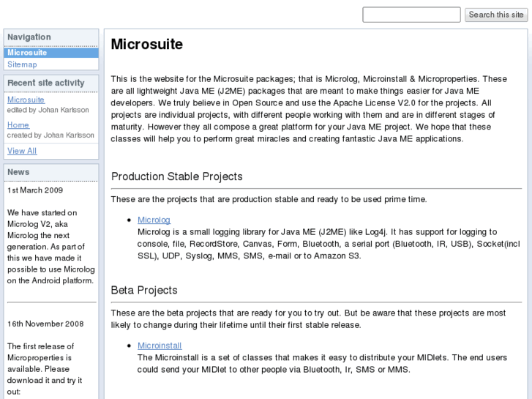Open Microsuite link under Recent site activity
Image resolution: width=532 pixels, height=399 pixels.
click(26, 100)
